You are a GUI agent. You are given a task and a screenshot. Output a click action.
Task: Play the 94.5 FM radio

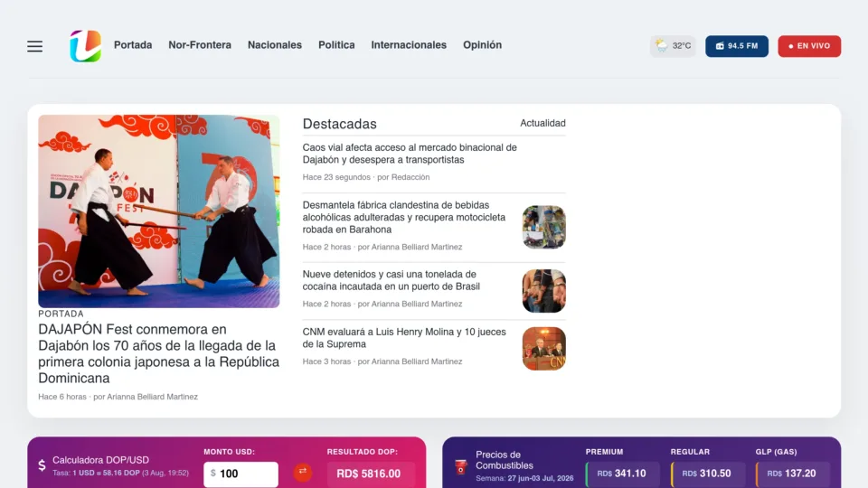click(x=737, y=46)
